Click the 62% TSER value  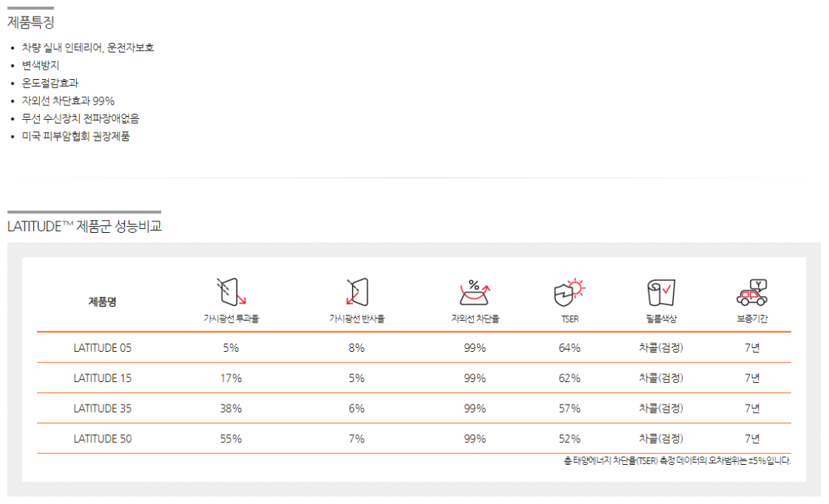[x=570, y=378]
